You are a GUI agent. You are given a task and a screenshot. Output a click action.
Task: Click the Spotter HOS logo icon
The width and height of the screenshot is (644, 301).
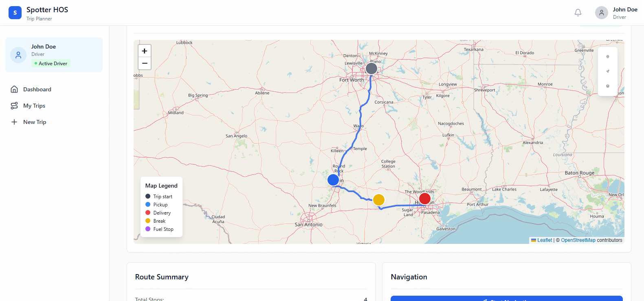tap(15, 13)
